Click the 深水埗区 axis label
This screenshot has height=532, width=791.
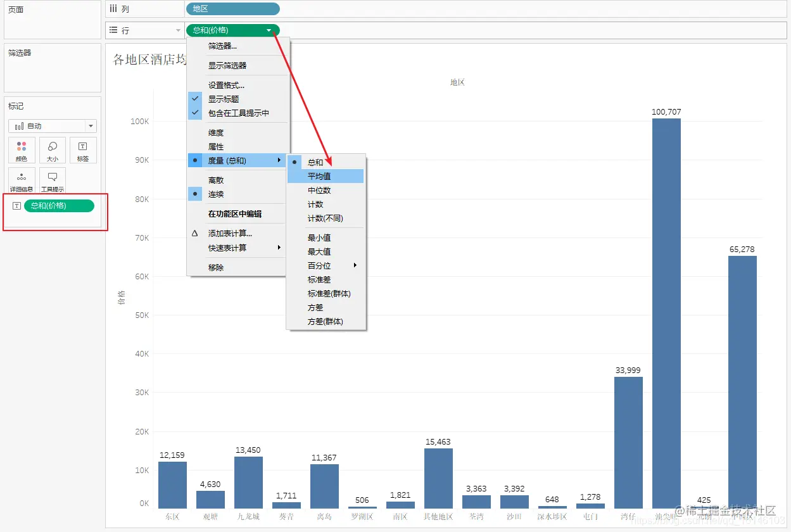(x=552, y=517)
